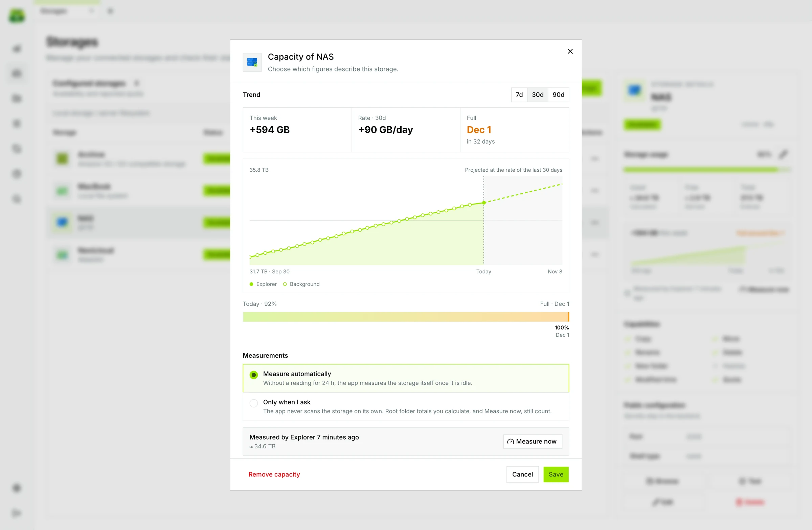
Task: Click the capacity fill progress bar
Action: point(406,317)
